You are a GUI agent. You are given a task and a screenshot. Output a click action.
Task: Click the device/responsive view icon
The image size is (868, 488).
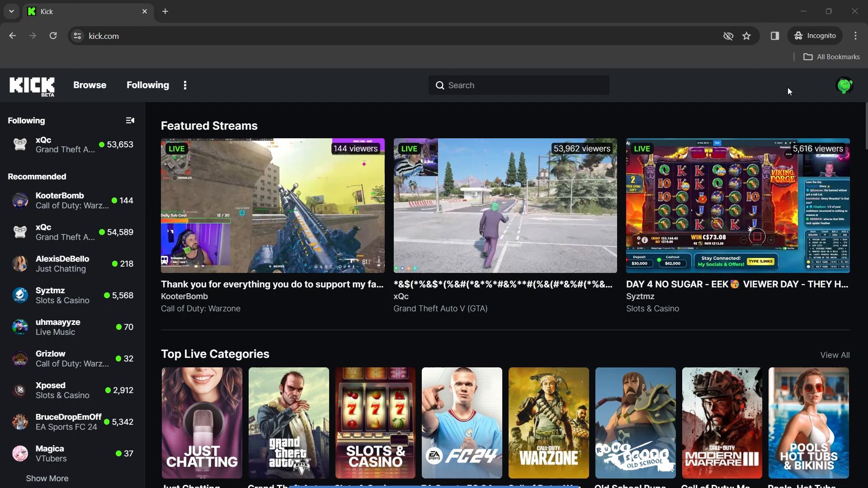tap(774, 36)
